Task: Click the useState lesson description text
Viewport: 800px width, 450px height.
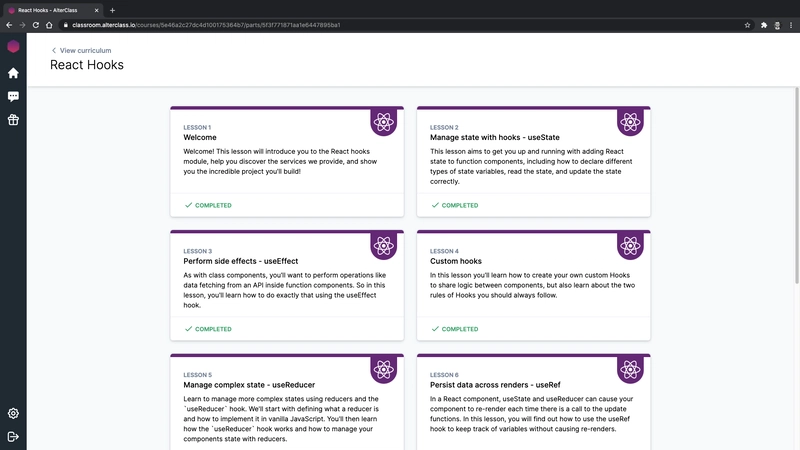Action: point(531,166)
